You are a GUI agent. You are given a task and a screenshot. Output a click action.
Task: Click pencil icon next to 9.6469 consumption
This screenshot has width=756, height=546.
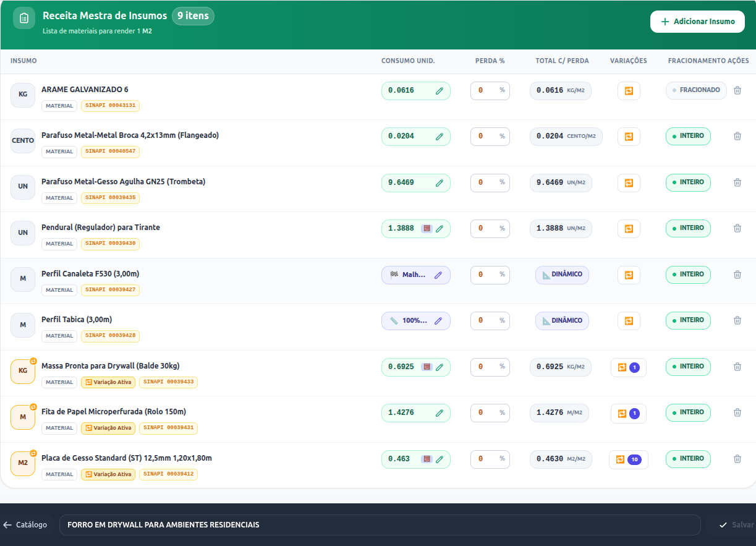[440, 183]
